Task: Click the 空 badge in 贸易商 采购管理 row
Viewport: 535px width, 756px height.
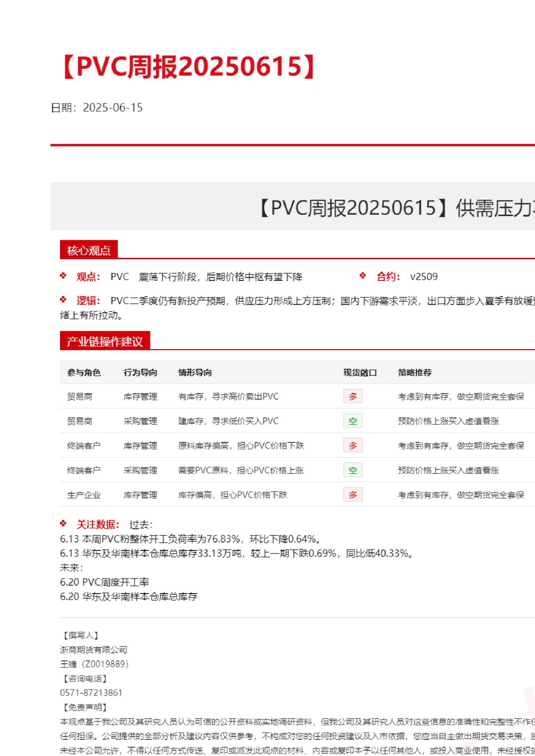Action: (353, 421)
